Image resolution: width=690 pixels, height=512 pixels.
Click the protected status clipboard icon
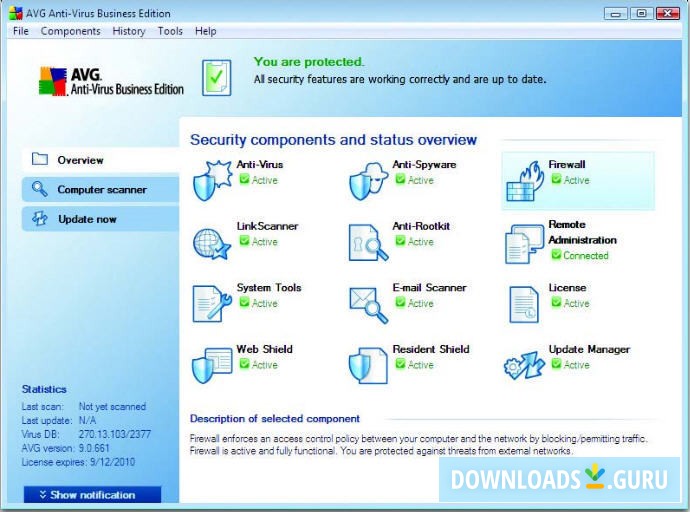click(217, 78)
